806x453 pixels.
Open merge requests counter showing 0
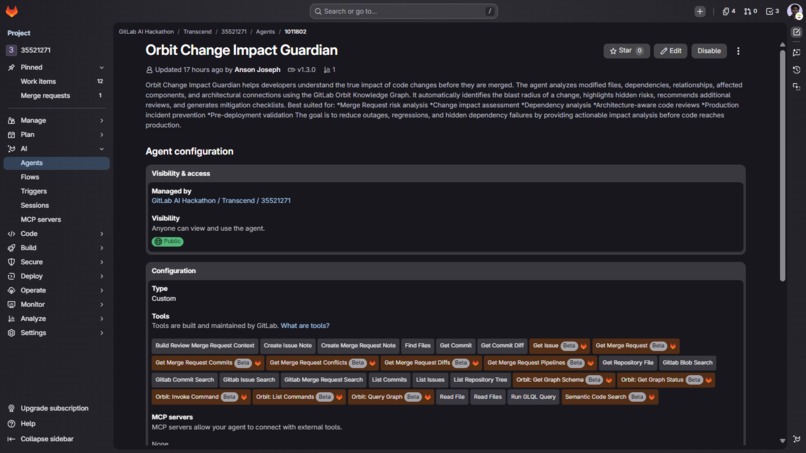click(750, 11)
